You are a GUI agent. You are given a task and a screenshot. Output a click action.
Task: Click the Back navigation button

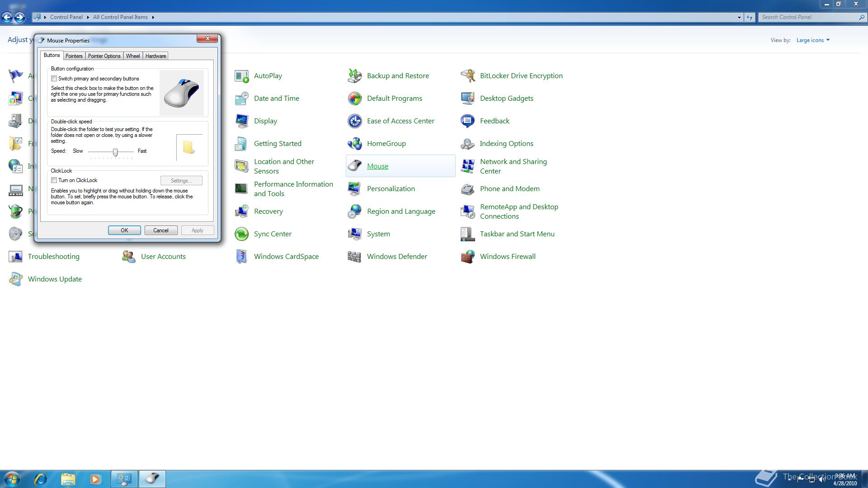7,17
